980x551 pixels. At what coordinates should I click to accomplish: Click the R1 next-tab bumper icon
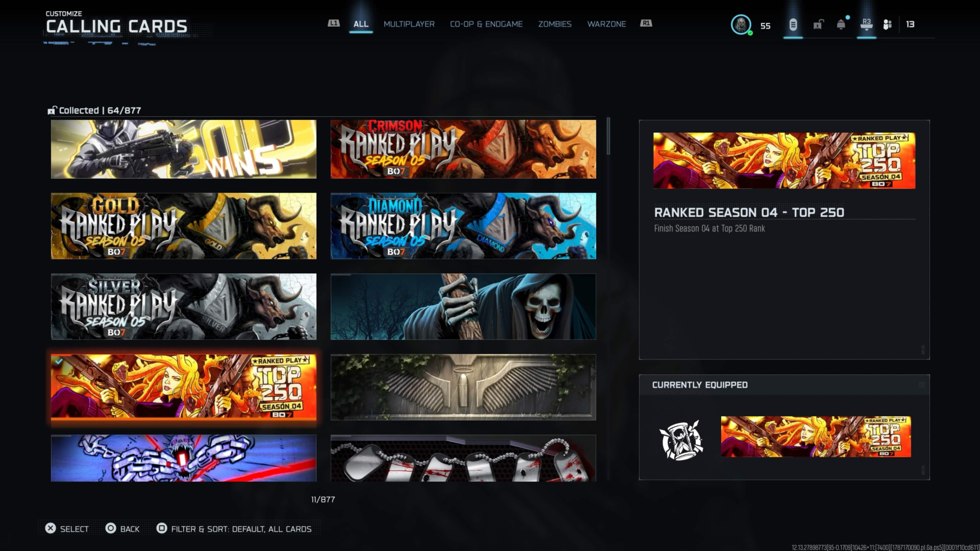646,23
